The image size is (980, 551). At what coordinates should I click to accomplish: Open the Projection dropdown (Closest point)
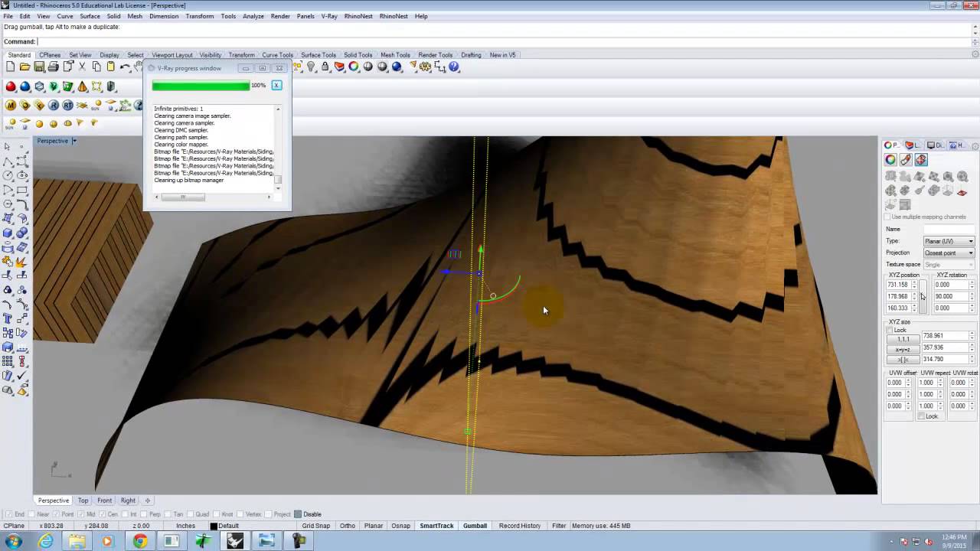click(949, 253)
